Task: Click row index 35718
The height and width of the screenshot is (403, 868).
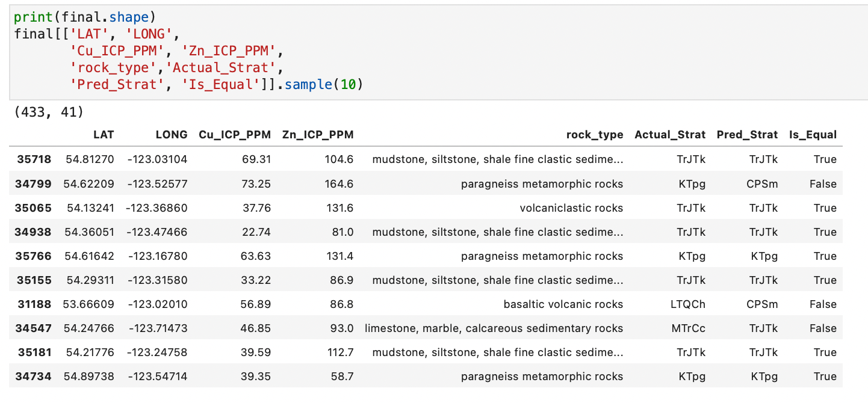Action: coord(33,159)
